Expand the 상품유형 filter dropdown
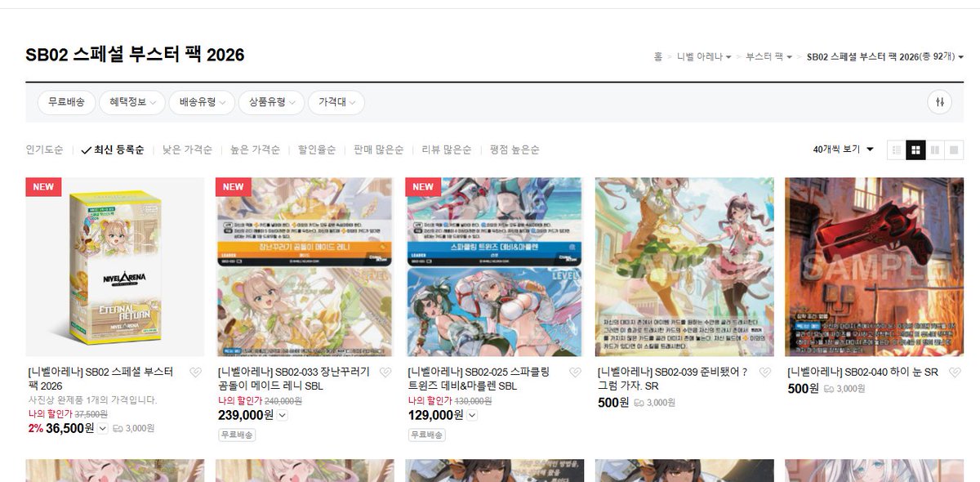980x482 pixels. (272, 102)
